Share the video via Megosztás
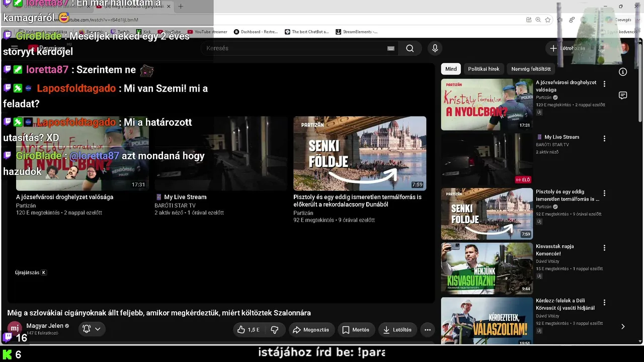Screen dimensions: 644x362 [311, 330]
